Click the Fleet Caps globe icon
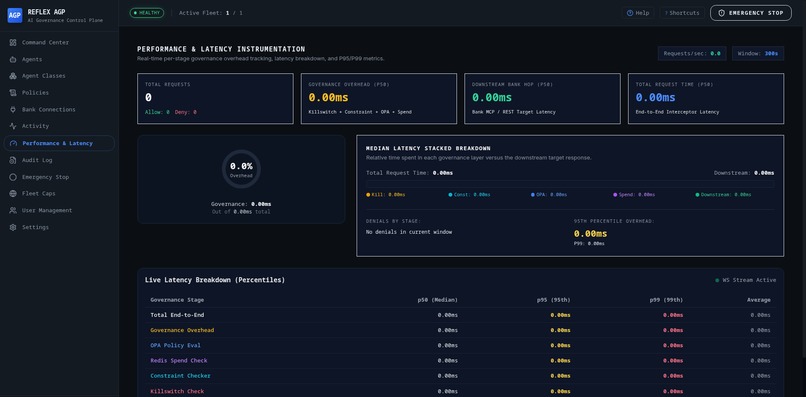806x397 pixels. point(13,194)
